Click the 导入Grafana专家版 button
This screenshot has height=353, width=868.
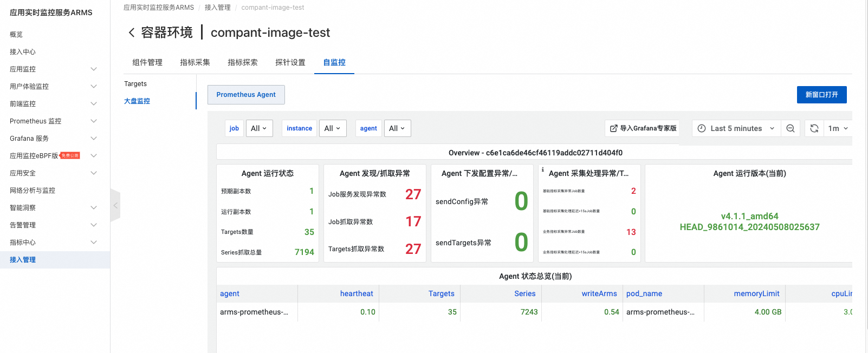click(643, 128)
